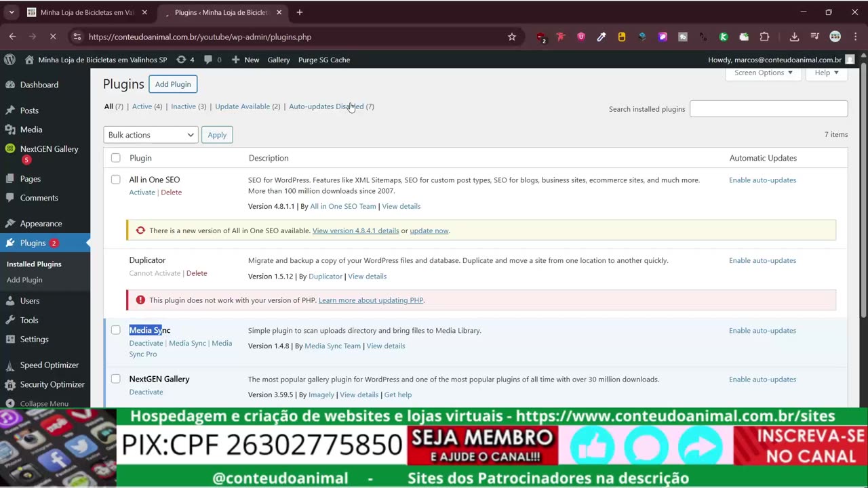868x488 pixels.
Task: Click the red shield extension with badge 2
Action: coord(540,37)
